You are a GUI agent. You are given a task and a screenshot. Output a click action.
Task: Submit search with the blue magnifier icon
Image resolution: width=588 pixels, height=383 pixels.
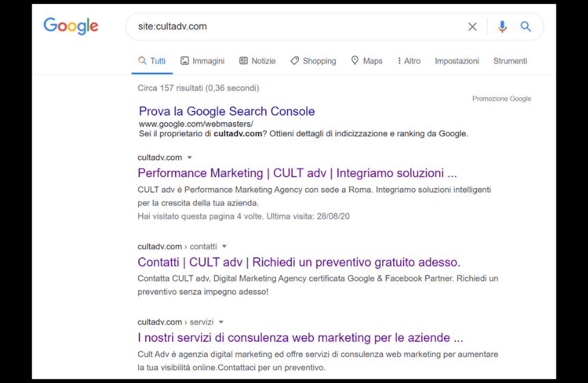coord(526,27)
